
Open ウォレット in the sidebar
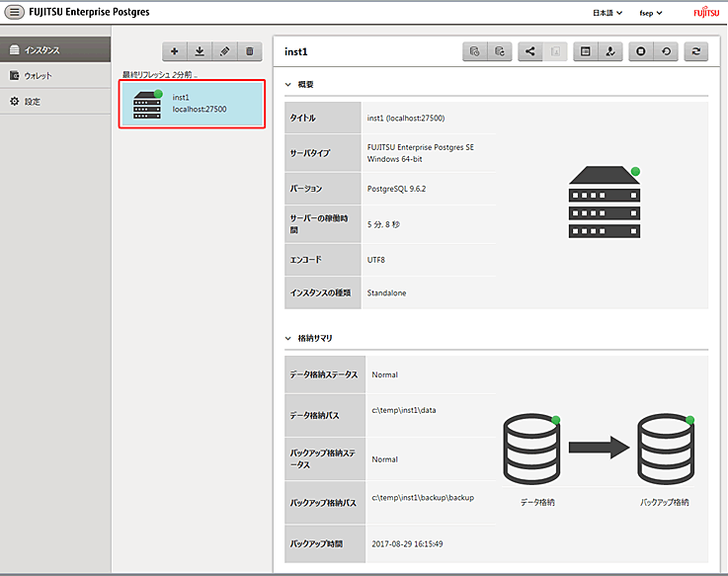pyautogui.click(x=55, y=75)
